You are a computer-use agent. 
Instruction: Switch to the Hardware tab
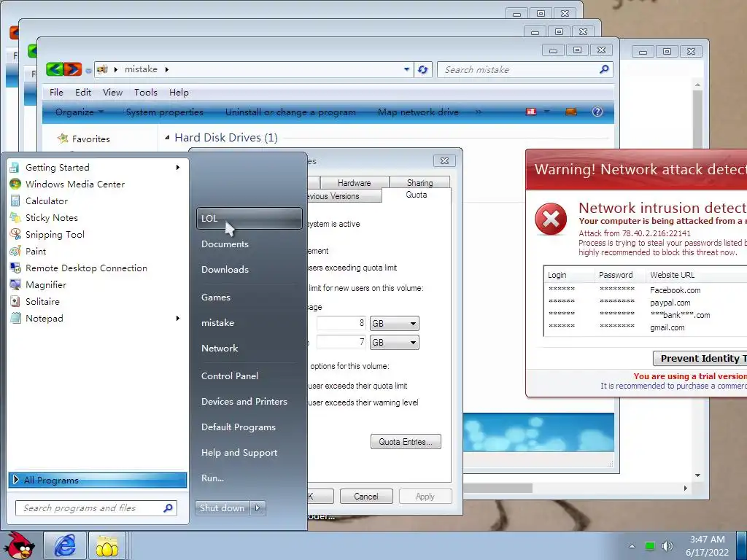(354, 183)
